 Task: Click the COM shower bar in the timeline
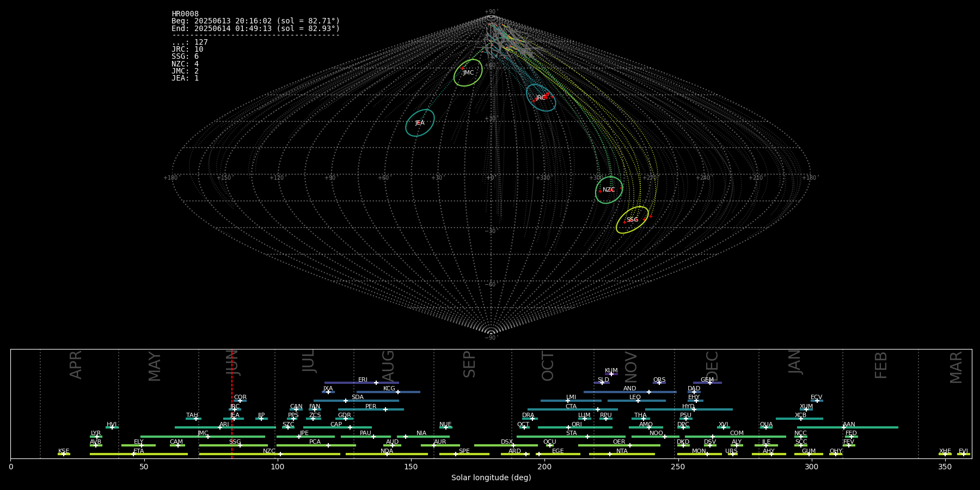736,437
